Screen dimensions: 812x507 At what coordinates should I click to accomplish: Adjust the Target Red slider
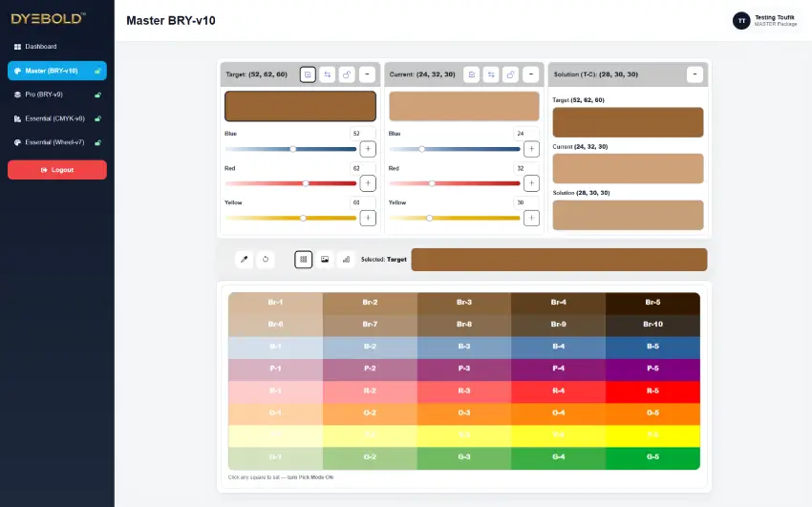tap(290, 183)
